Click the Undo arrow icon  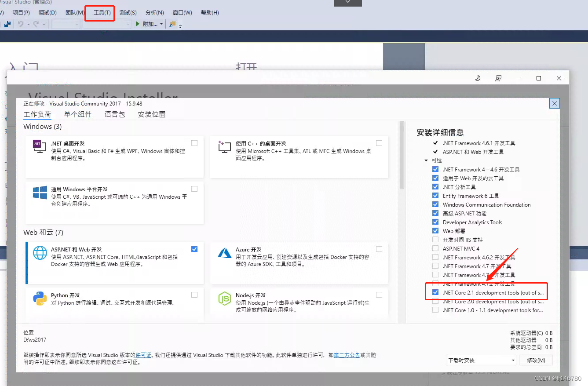pyautogui.click(x=20, y=24)
